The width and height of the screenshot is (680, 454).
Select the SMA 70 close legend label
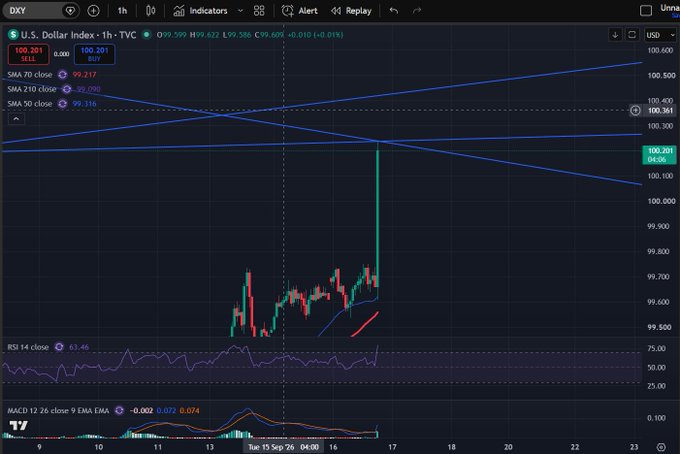point(29,75)
